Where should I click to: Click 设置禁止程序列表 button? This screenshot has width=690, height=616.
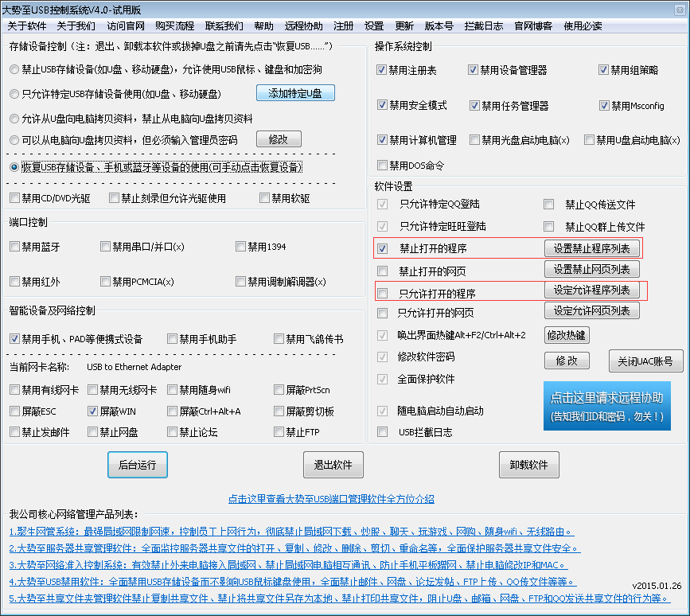coord(591,248)
